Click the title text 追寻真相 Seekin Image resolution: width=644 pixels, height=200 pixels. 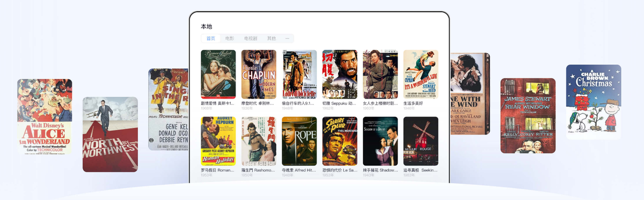420,170
